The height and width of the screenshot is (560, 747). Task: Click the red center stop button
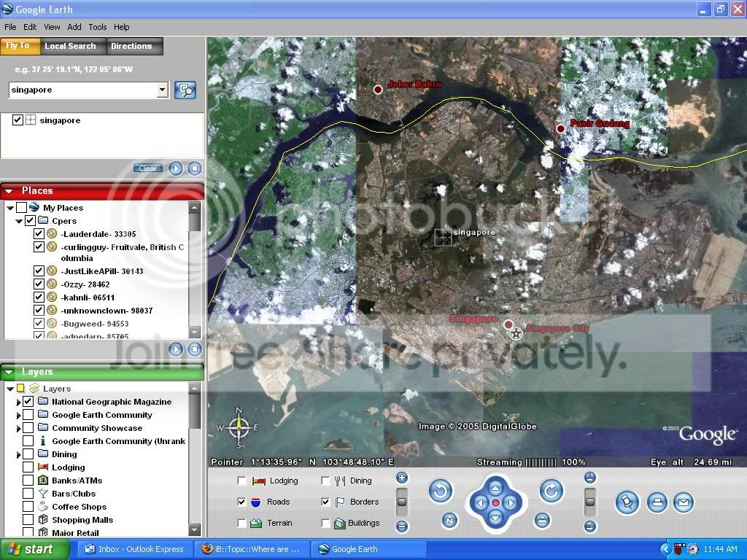coord(495,503)
